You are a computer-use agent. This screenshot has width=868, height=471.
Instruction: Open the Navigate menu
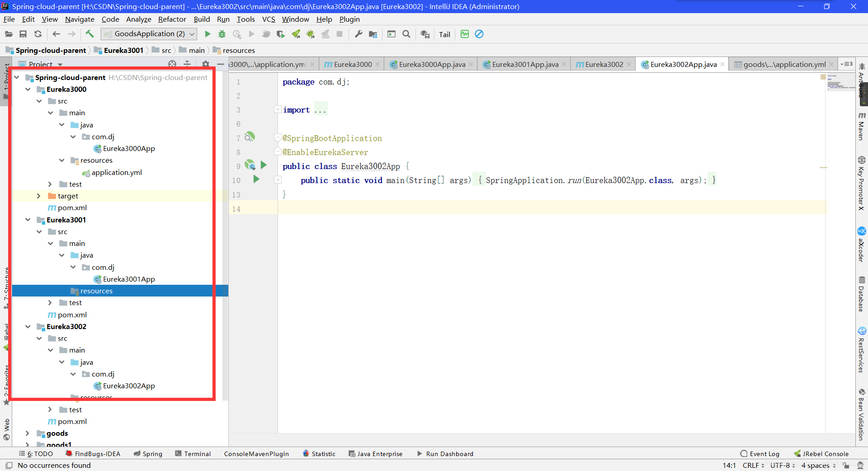tap(80, 19)
